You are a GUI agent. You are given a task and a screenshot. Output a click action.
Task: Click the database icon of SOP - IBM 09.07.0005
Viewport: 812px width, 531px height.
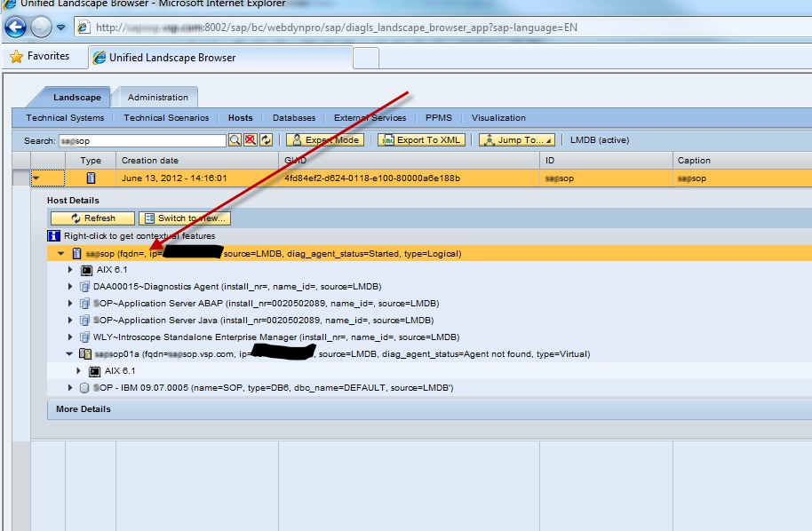84,388
